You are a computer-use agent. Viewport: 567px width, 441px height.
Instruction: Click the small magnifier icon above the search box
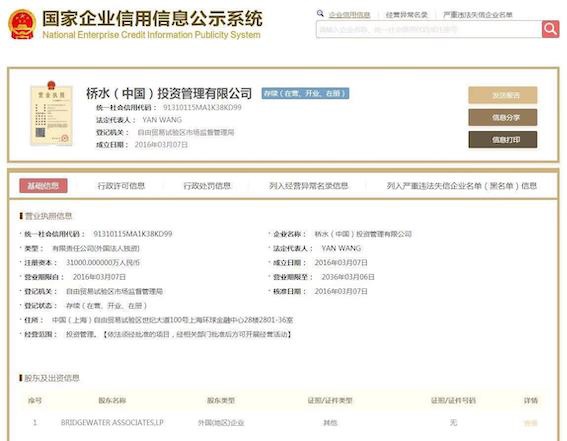click(x=320, y=14)
